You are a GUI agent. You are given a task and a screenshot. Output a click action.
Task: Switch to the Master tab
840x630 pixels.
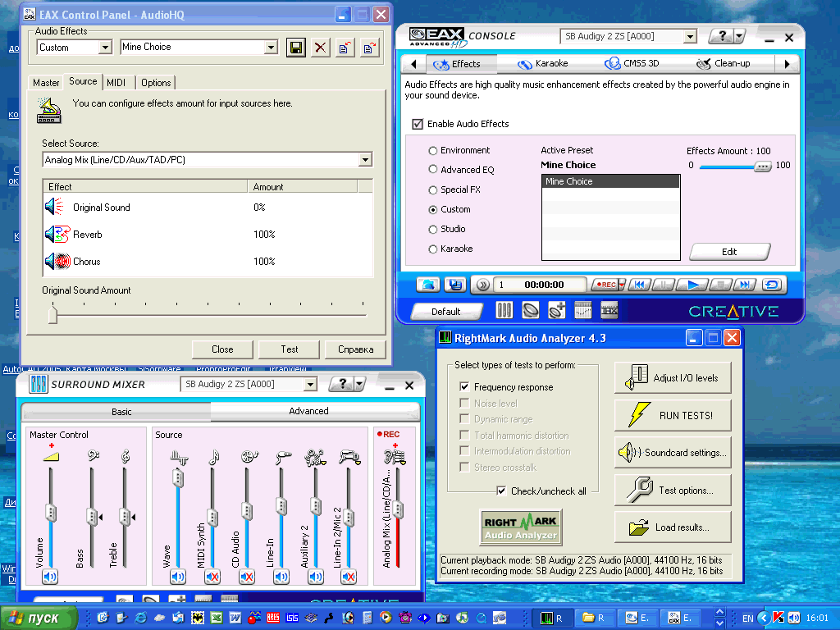click(x=46, y=83)
